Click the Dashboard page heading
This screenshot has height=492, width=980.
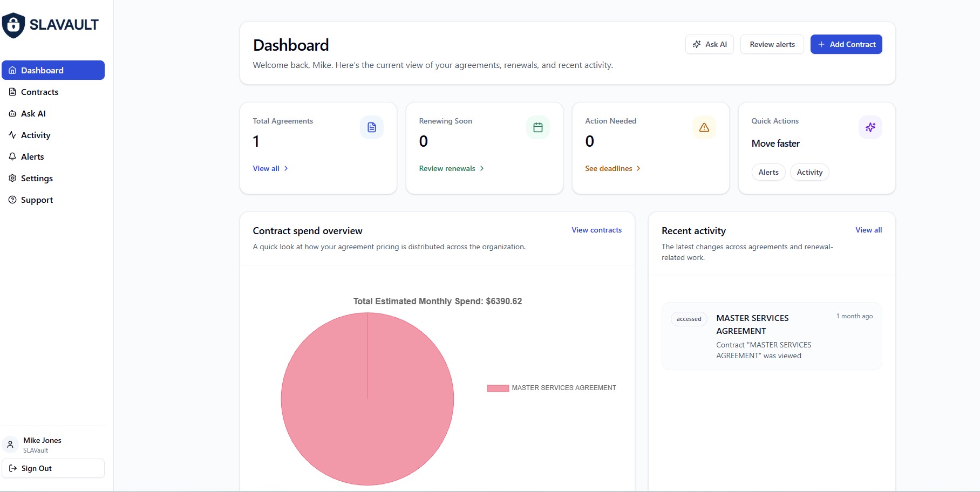pyautogui.click(x=291, y=45)
